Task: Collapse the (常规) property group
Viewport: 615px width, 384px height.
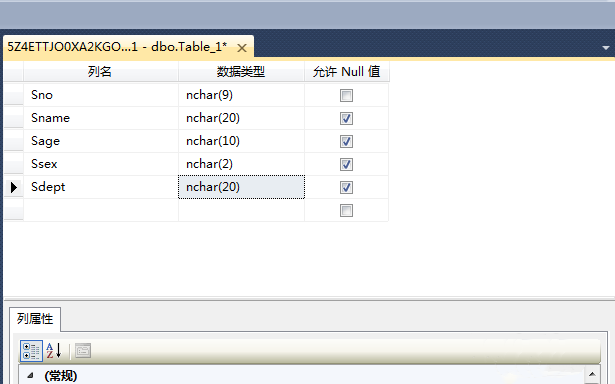Action: pos(31,376)
